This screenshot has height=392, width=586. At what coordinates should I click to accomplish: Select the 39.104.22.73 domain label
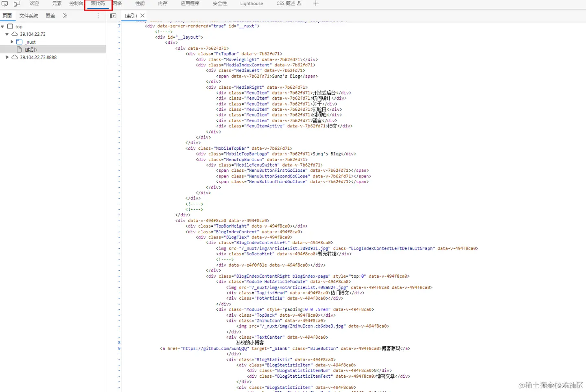pos(33,34)
